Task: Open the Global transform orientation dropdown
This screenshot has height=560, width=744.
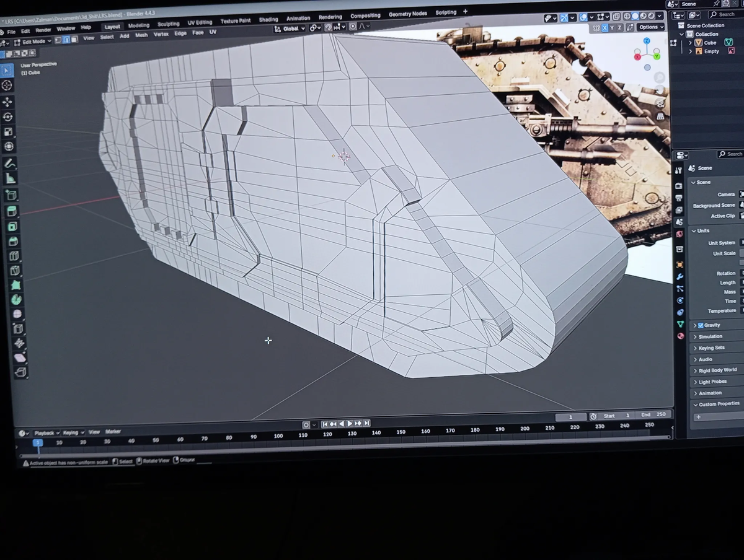Action: pos(291,28)
